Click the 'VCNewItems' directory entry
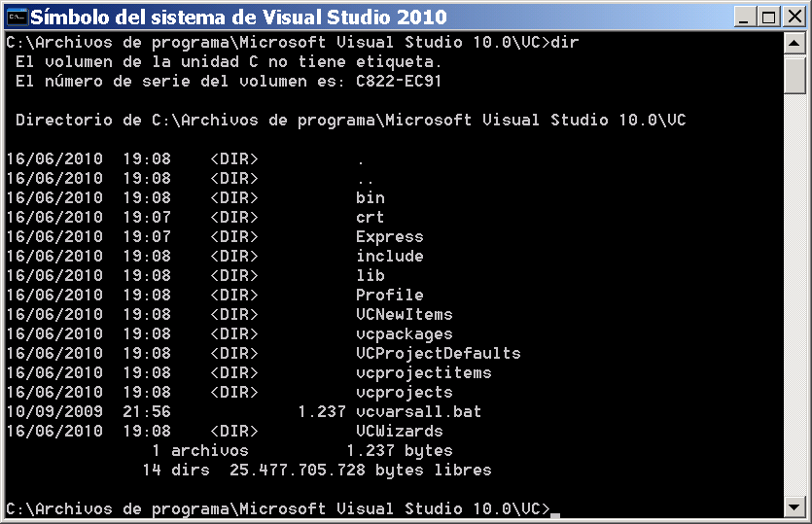The width and height of the screenshot is (812, 524). [404, 314]
